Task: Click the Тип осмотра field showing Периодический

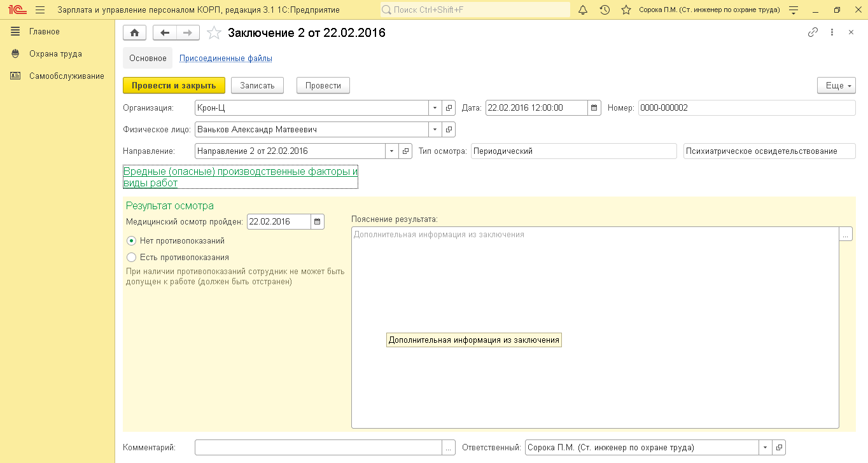Action: click(574, 151)
